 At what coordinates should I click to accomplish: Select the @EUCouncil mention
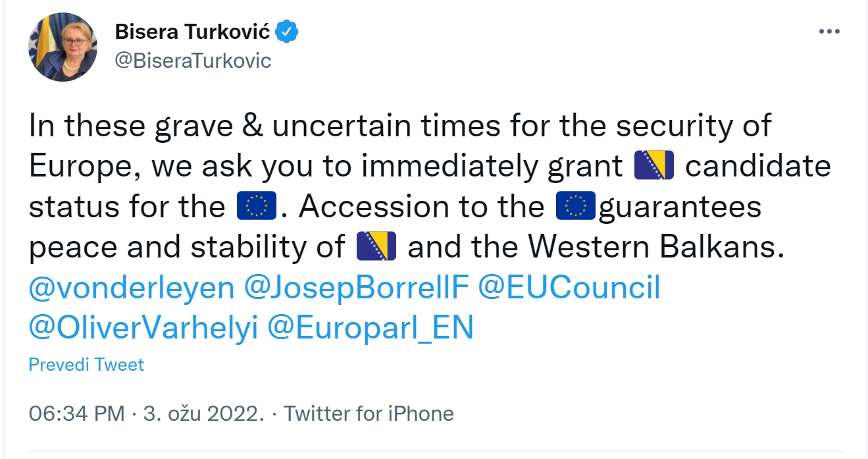pos(569,287)
